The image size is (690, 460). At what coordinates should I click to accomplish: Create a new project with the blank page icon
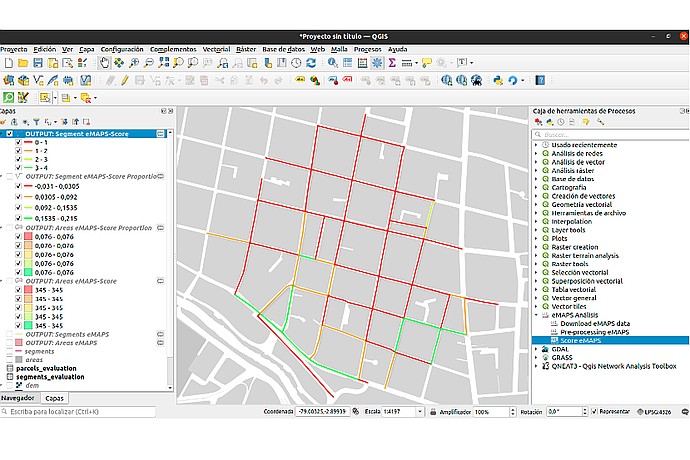pyautogui.click(x=8, y=63)
